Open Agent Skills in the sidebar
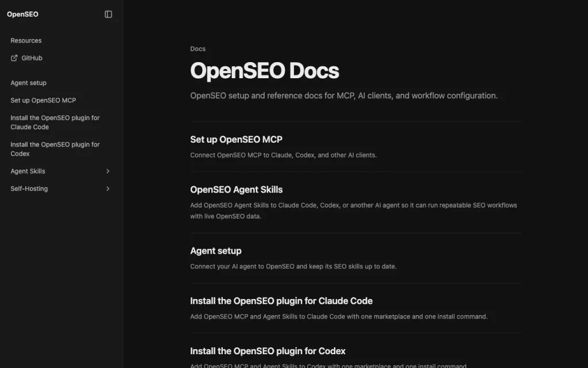 (x=28, y=171)
